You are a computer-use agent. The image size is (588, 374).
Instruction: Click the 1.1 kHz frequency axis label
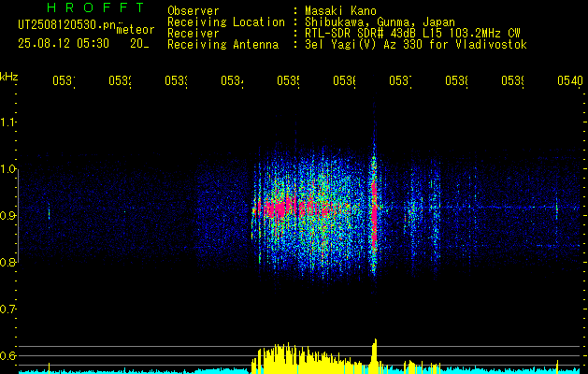click(8, 122)
